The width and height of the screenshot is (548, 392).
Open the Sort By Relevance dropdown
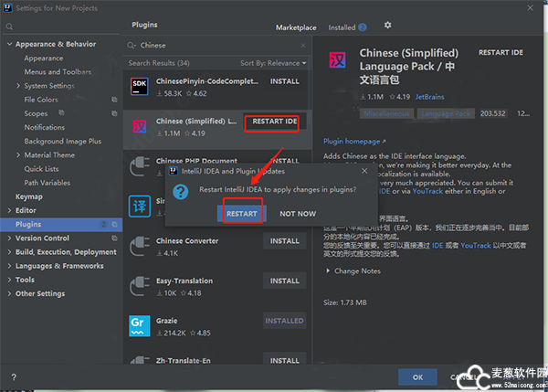[272, 63]
